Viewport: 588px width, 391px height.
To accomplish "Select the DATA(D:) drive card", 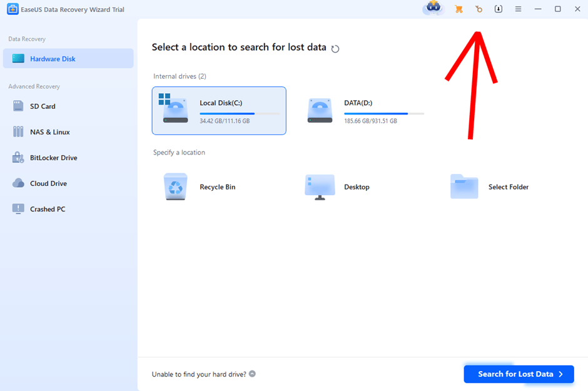I will click(x=365, y=111).
